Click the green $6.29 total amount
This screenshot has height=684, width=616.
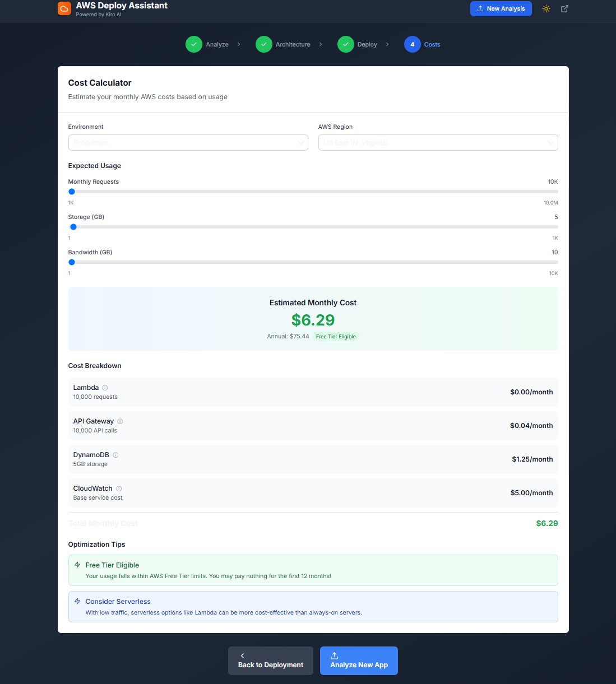click(x=547, y=523)
